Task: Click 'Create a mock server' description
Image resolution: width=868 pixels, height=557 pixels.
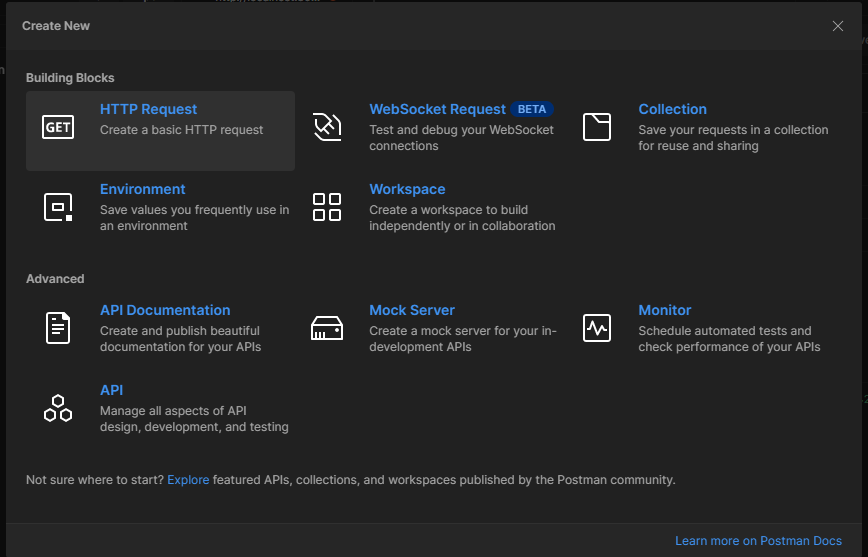Action: pyautogui.click(x=463, y=339)
